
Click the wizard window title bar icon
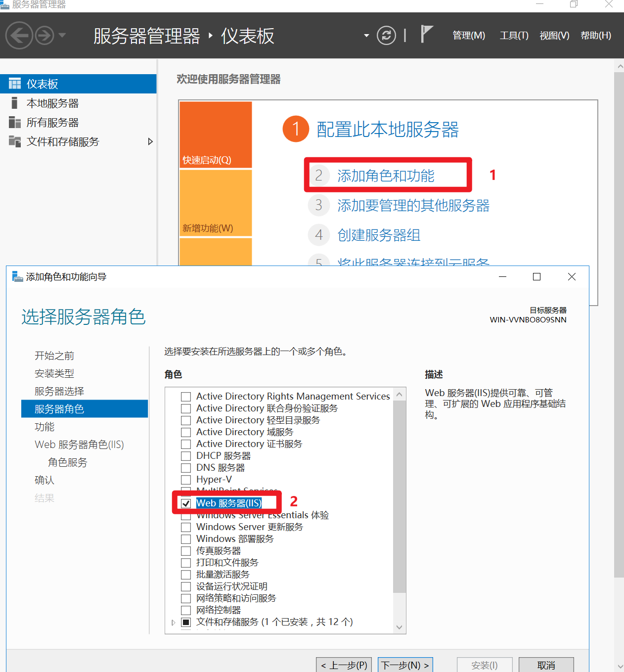coord(17,276)
